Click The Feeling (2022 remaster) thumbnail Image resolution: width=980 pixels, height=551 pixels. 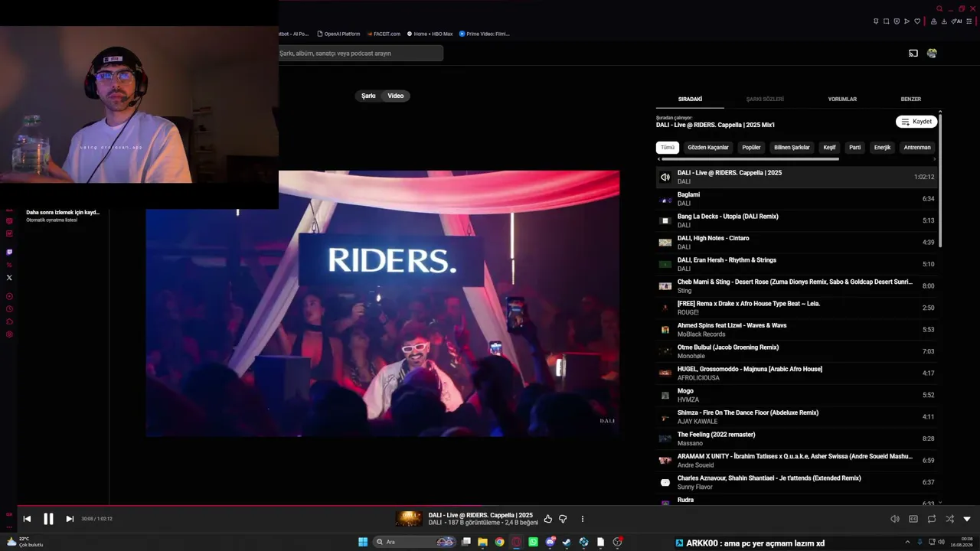(x=665, y=439)
